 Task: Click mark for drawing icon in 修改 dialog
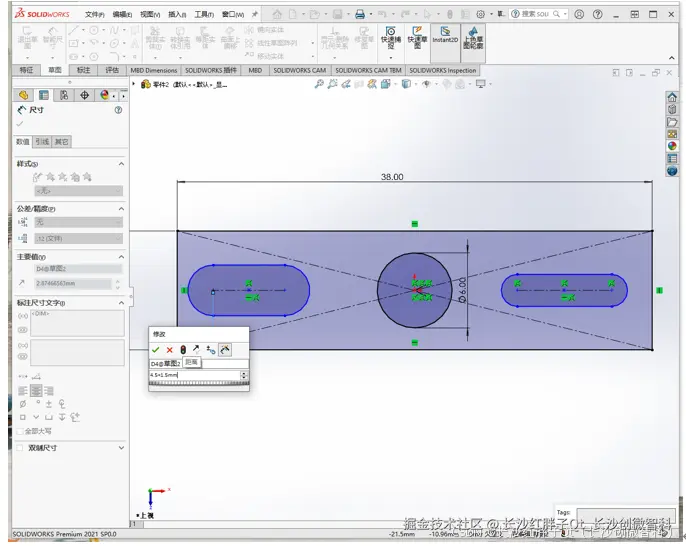point(225,350)
